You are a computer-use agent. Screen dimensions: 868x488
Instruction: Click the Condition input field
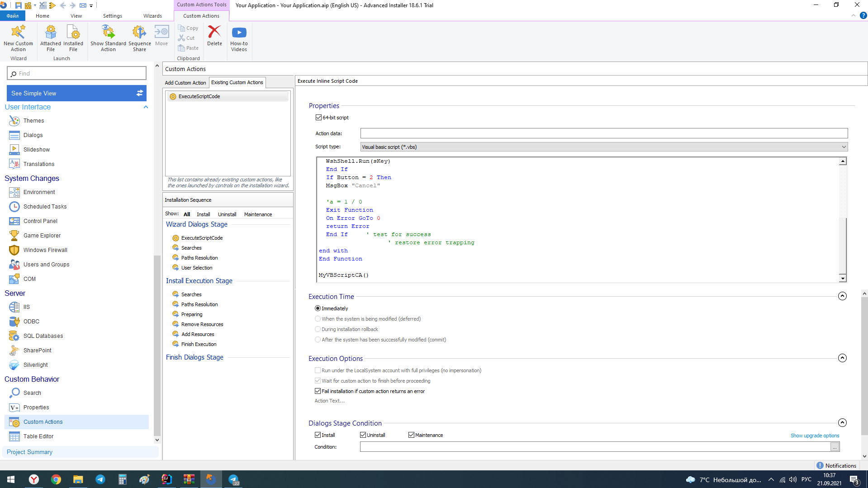pyautogui.click(x=595, y=447)
